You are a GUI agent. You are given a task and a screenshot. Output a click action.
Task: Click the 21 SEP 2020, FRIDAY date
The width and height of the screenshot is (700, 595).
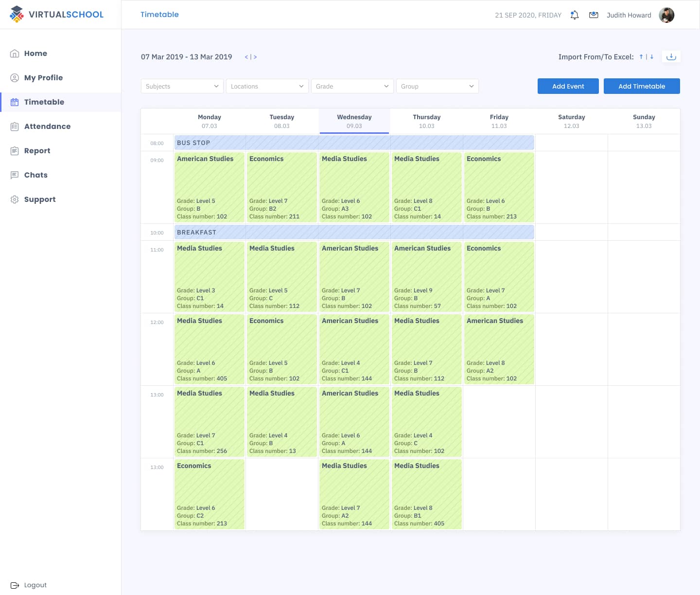click(528, 15)
